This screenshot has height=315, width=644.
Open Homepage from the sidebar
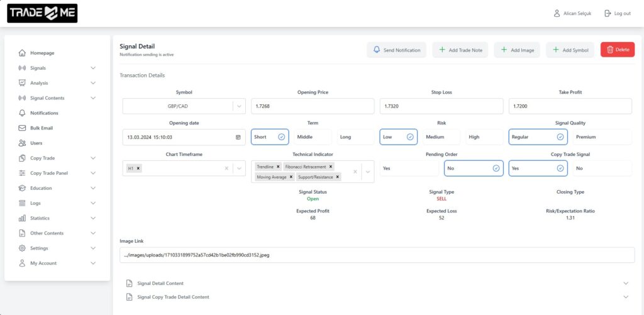[42, 53]
